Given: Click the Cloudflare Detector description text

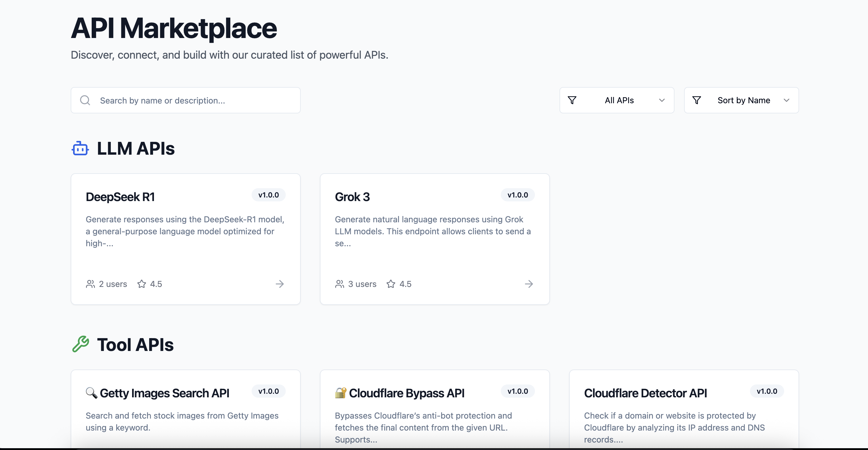Looking at the screenshot, I should pyautogui.click(x=674, y=428).
